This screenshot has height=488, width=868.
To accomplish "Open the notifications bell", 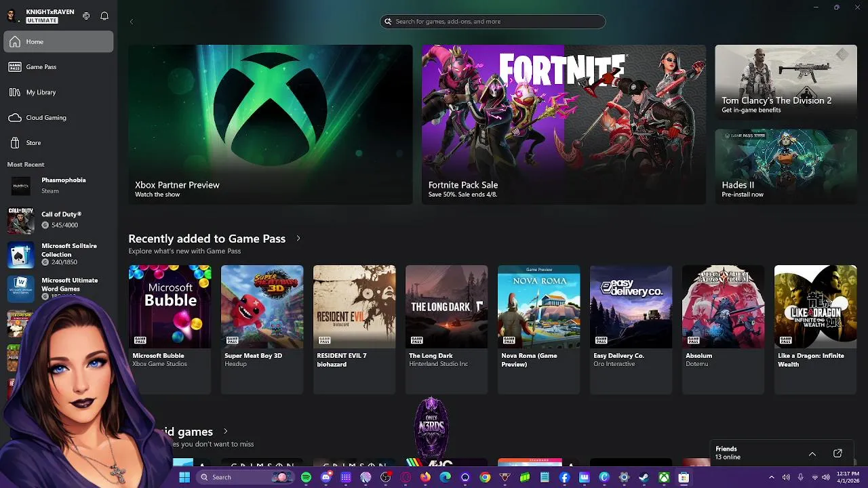I will click(x=104, y=16).
